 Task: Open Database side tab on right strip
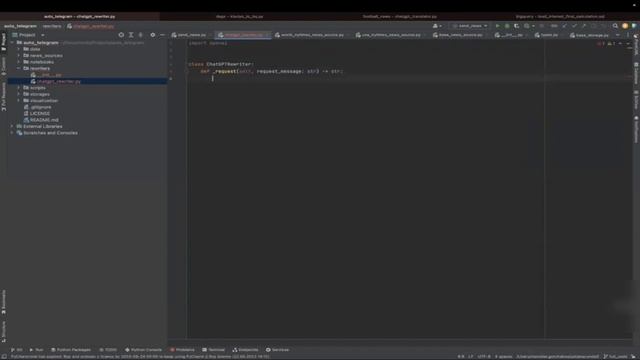[x=636, y=73]
